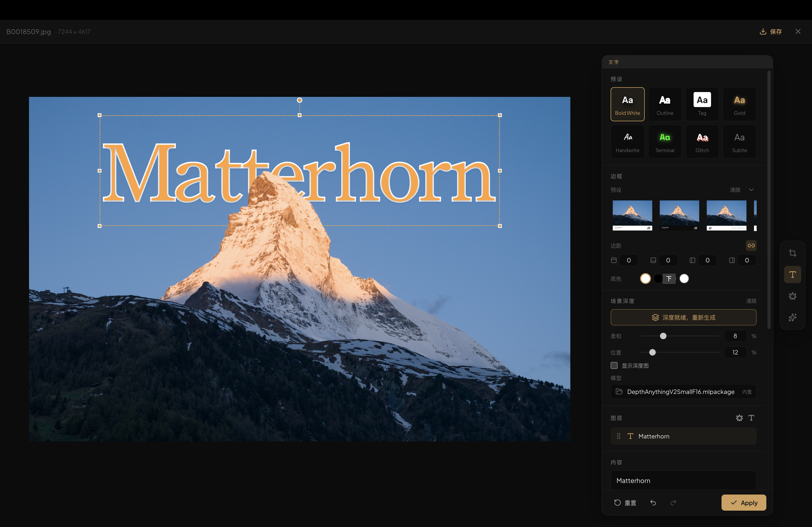Click the Apply button
Image resolution: width=812 pixels, height=527 pixels.
tap(744, 503)
